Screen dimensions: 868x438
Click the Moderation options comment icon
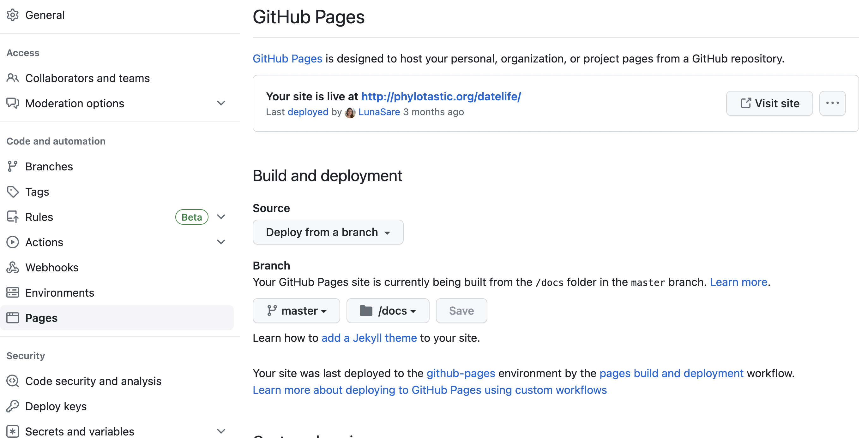coord(12,104)
